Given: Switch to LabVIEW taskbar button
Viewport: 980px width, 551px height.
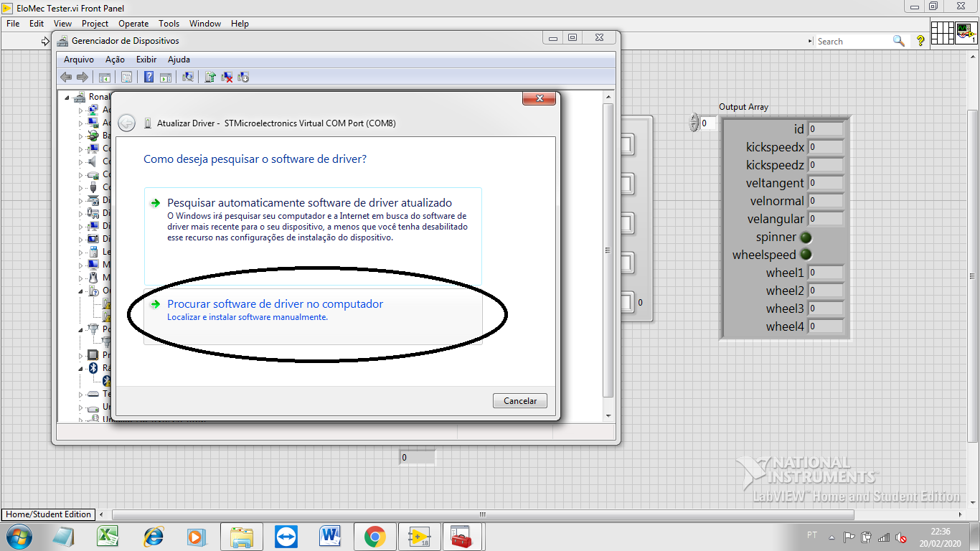Looking at the screenshot, I should 419,536.
